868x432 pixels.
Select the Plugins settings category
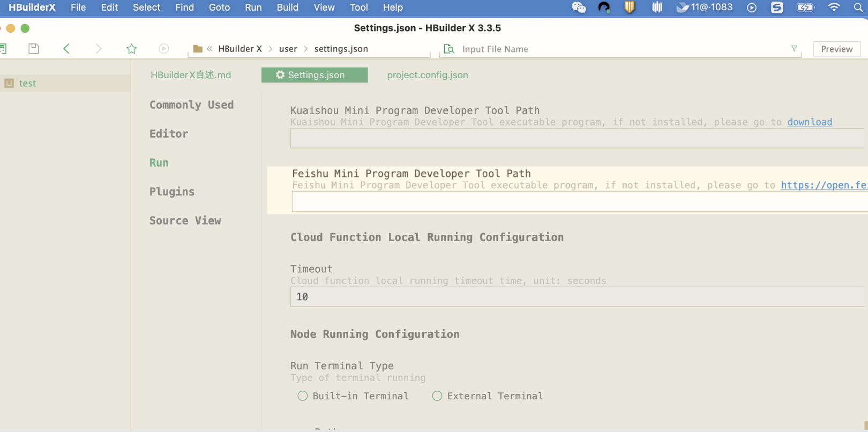click(x=172, y=192)
